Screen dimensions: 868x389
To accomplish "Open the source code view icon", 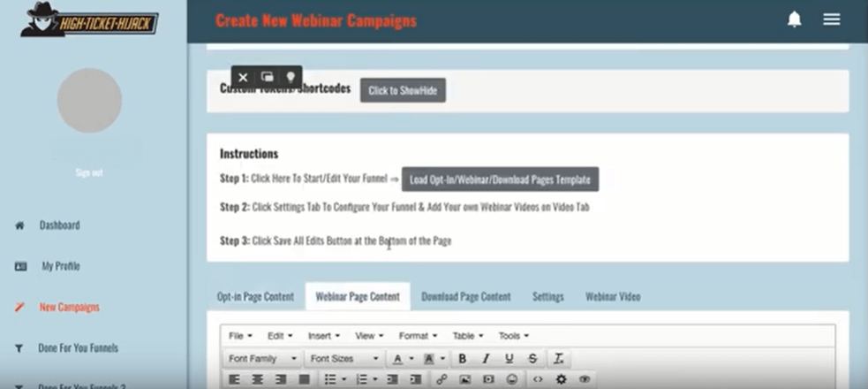I will [538, 379].
